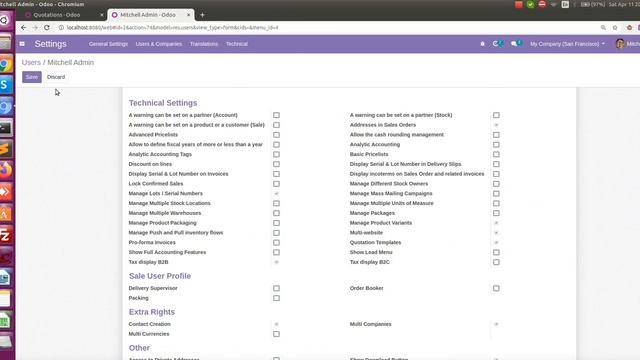Enable warning on a partner (Account)
The image size is (640, 360).
(276, 115)
